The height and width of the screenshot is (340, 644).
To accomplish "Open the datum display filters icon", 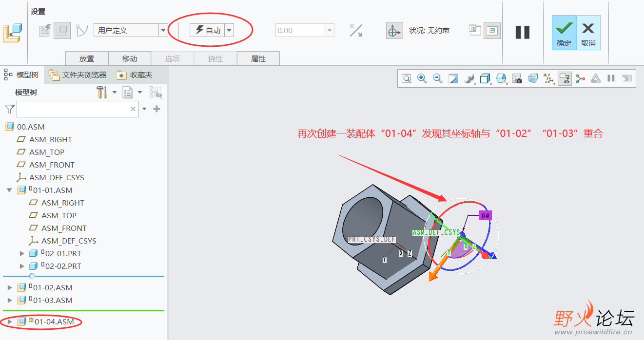I will point(549,78).
